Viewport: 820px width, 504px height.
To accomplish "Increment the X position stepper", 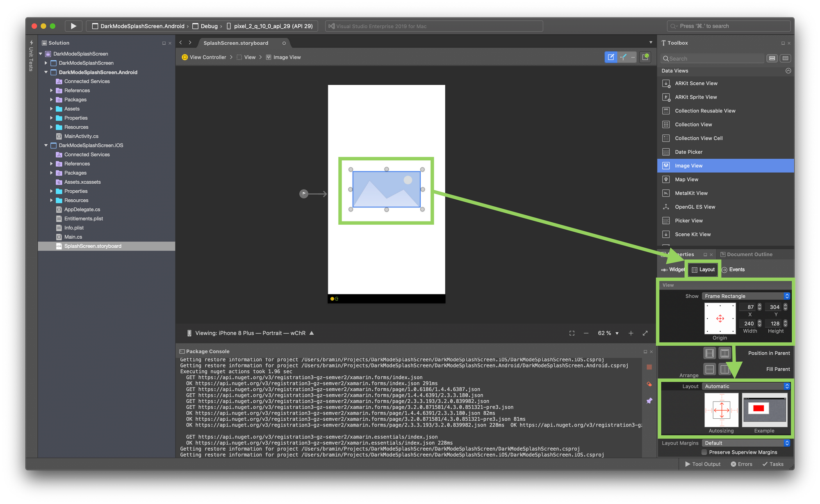I will [x=759, y=305].
